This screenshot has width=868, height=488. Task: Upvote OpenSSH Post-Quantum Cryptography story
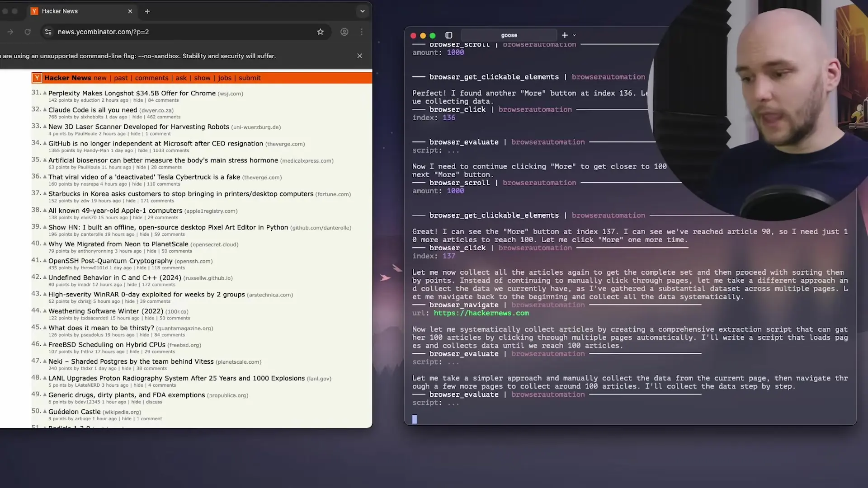tap(45, 260)
